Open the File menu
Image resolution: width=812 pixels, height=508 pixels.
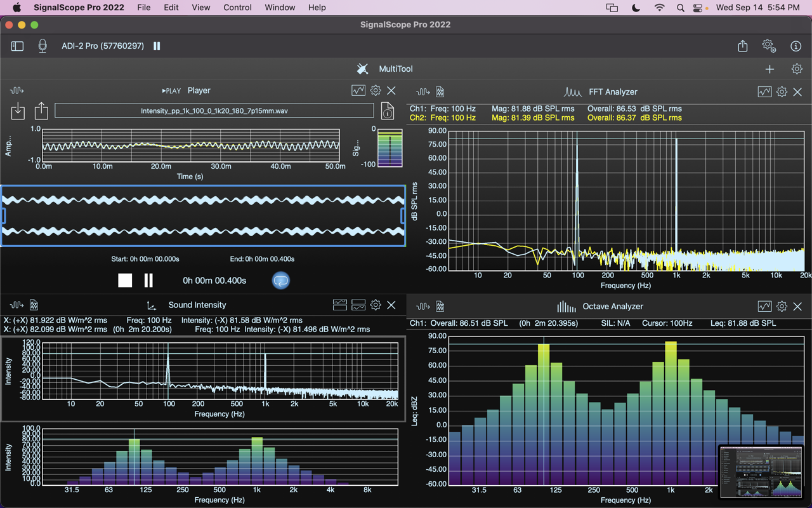tap(144, 8)
